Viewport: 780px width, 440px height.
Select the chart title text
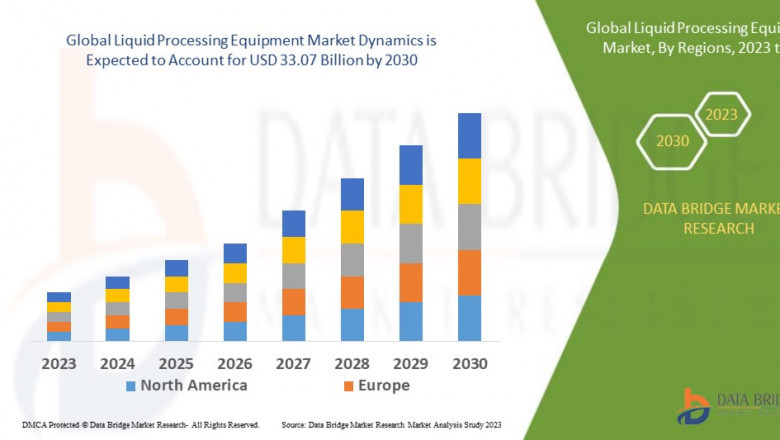251,50
